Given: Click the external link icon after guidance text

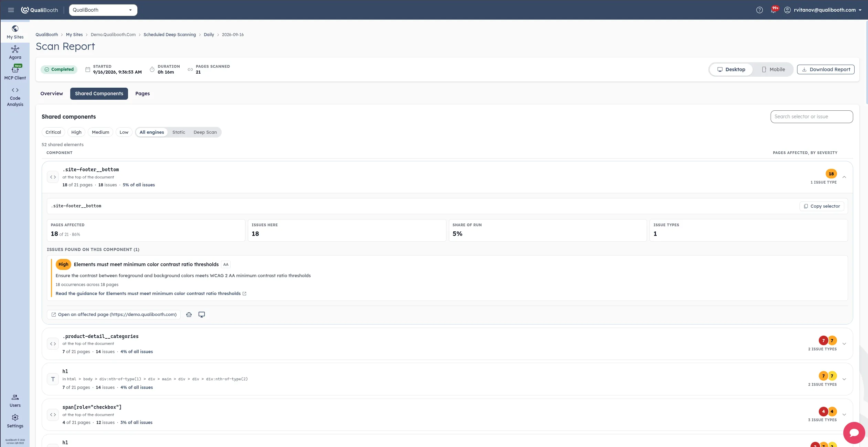Looking at the screenshot, I should 244,294.
